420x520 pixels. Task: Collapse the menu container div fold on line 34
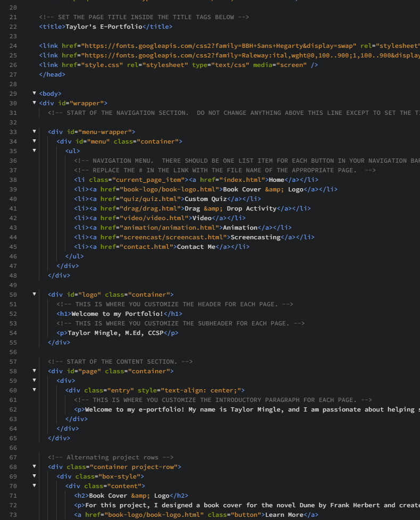click(34, 141)
